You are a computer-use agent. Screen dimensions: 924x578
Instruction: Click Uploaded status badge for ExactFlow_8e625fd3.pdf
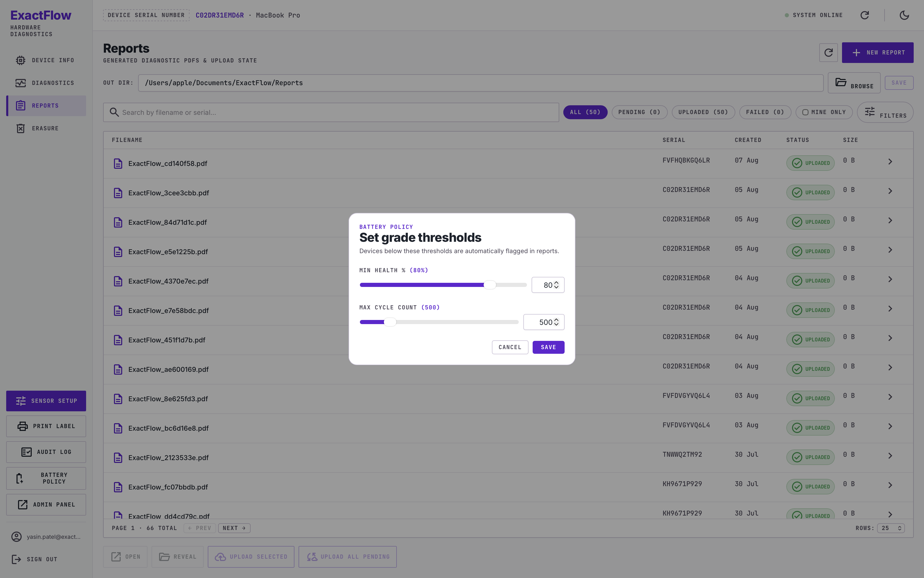(810, 399)
